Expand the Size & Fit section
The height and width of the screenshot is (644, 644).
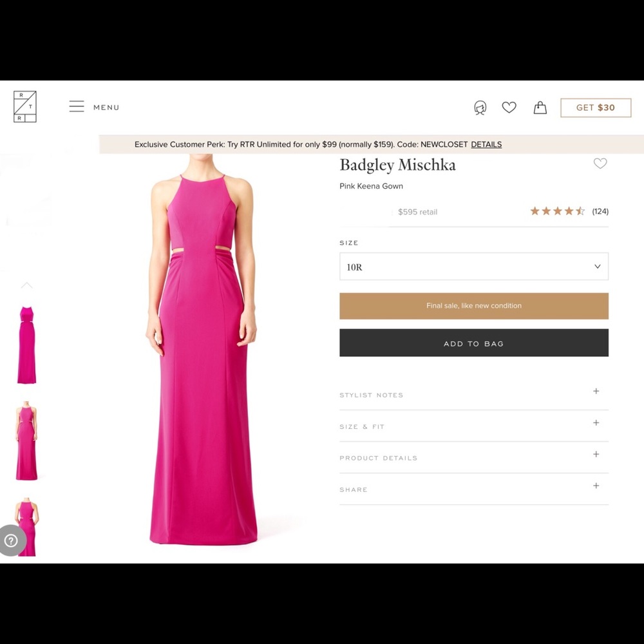[x=473, y=426]
